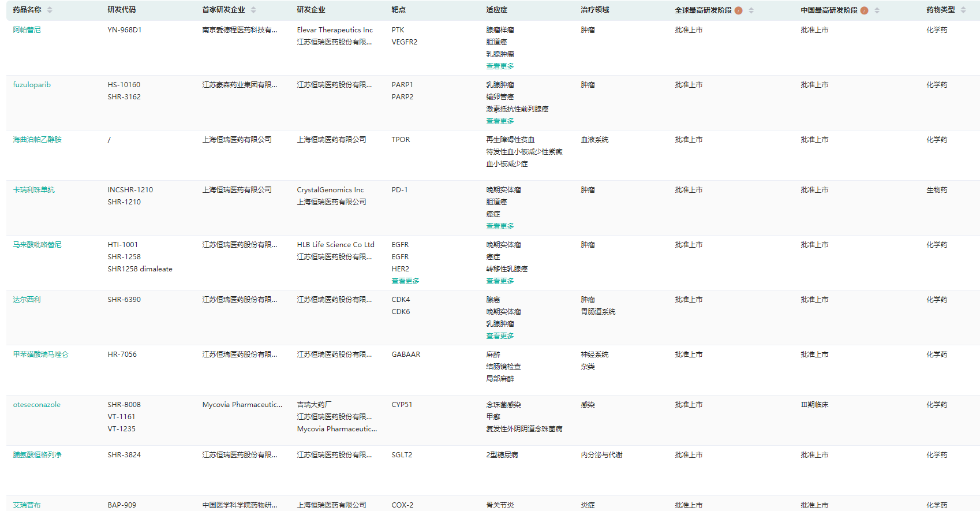
Task: Open the 甲苯磺酸瑞马唑仑 drug link
Action: coord(40,355)
